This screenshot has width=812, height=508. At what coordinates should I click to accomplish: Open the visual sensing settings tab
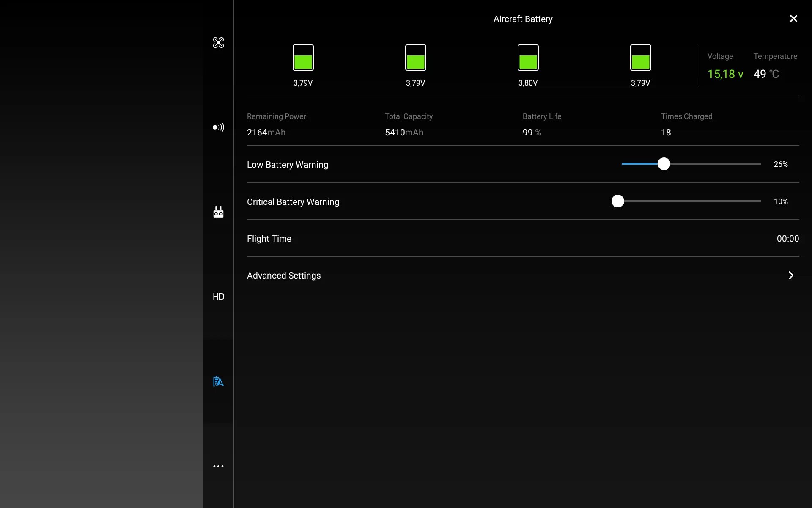(218, 127)
